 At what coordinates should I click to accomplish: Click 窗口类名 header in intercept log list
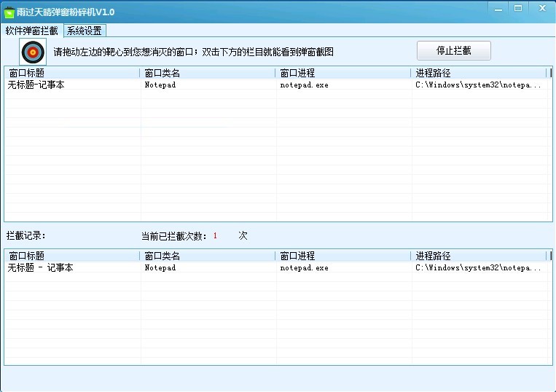pyautogui.click(x=208, y=256)
